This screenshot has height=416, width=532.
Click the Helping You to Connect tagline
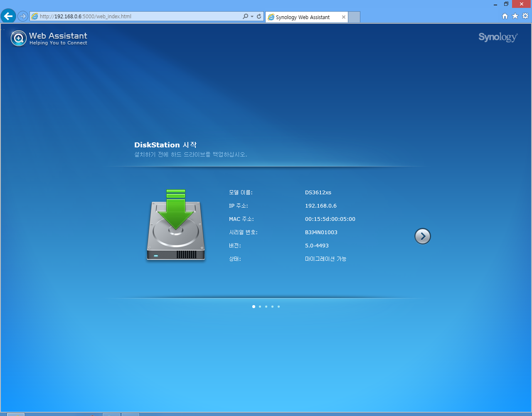(58, 43)
